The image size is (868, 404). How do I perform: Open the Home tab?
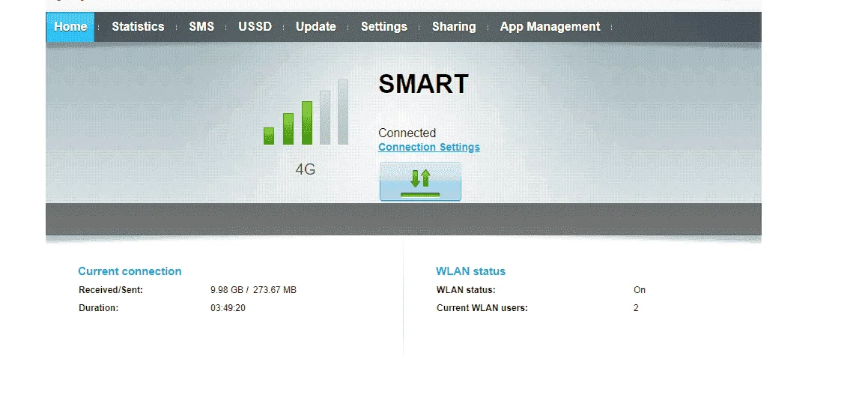(70, 26)
